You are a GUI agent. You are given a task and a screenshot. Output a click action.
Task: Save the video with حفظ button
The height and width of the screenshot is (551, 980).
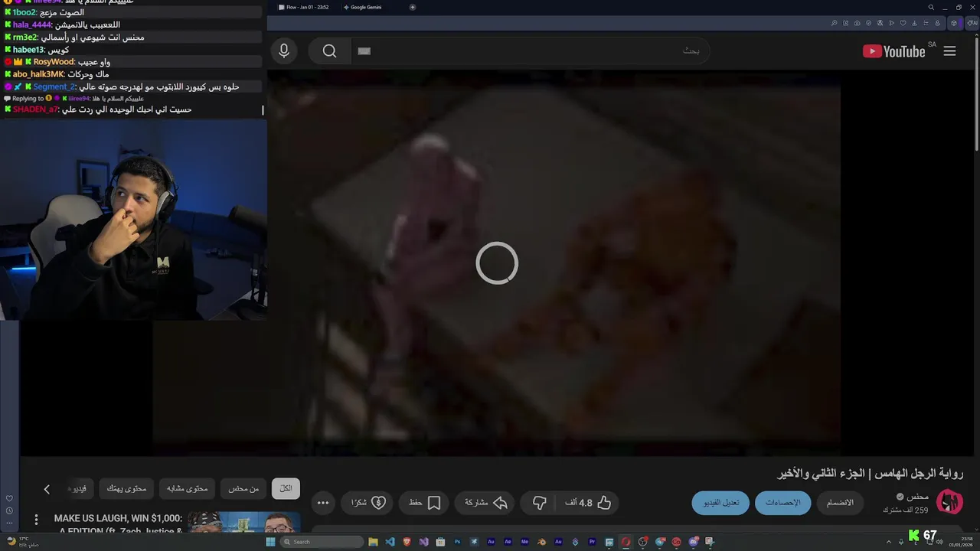tap(425, 503)
